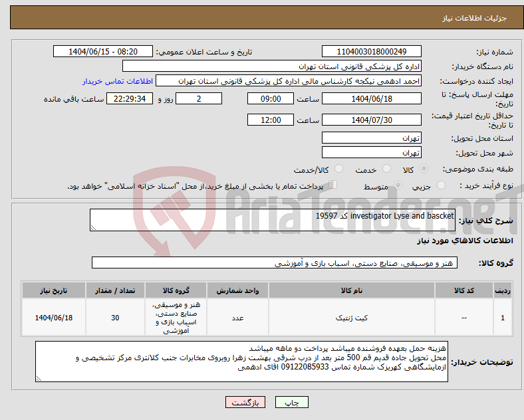Click the need number field 1104003018000249
The height and width of the screenshot is (420, 524).
pos(372,51)
